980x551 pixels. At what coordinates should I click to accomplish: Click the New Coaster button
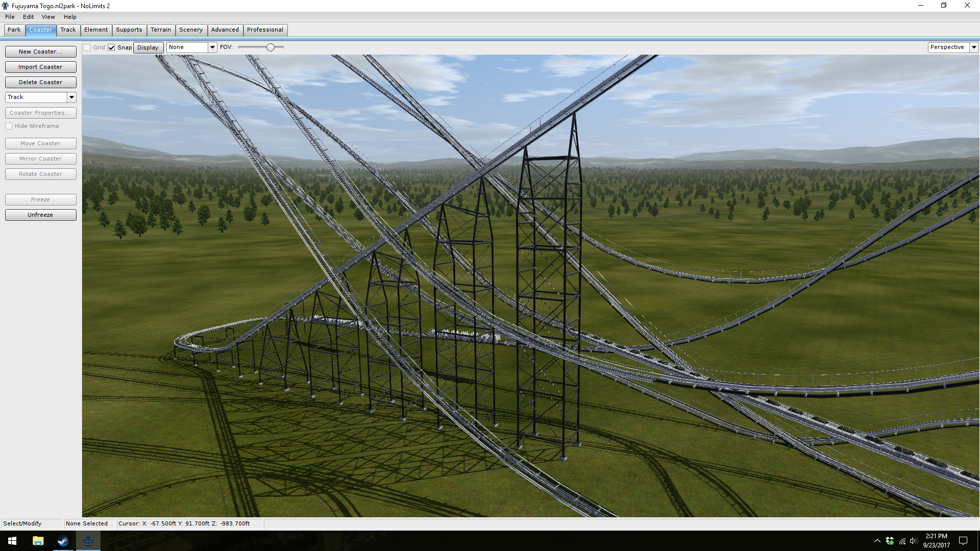click(x=40, y=52)
